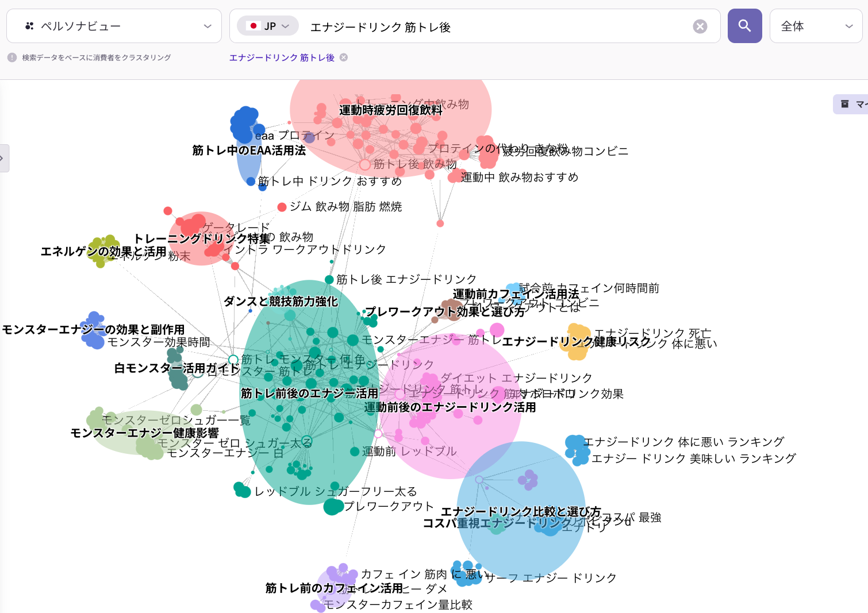This screenshot has width=868, height=613.
Task: Select the エナジードリンク健康リスク cluster label
Action: tap(577, 341)
